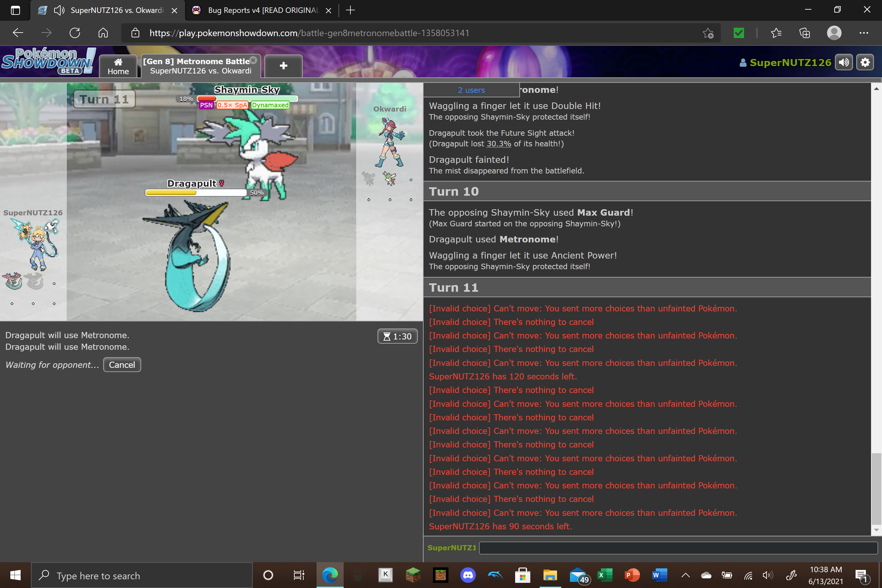Open Discord from the taskbar

tap(468, 575)
